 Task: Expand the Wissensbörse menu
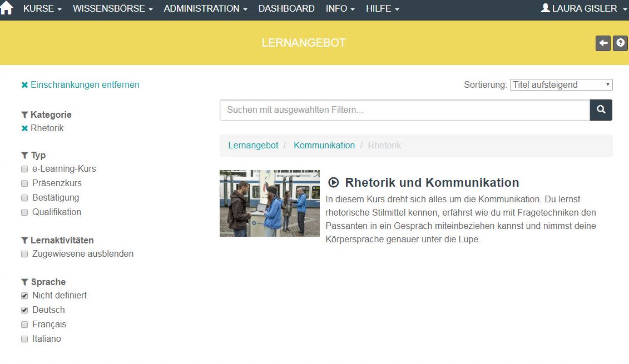tap(113, 8)
